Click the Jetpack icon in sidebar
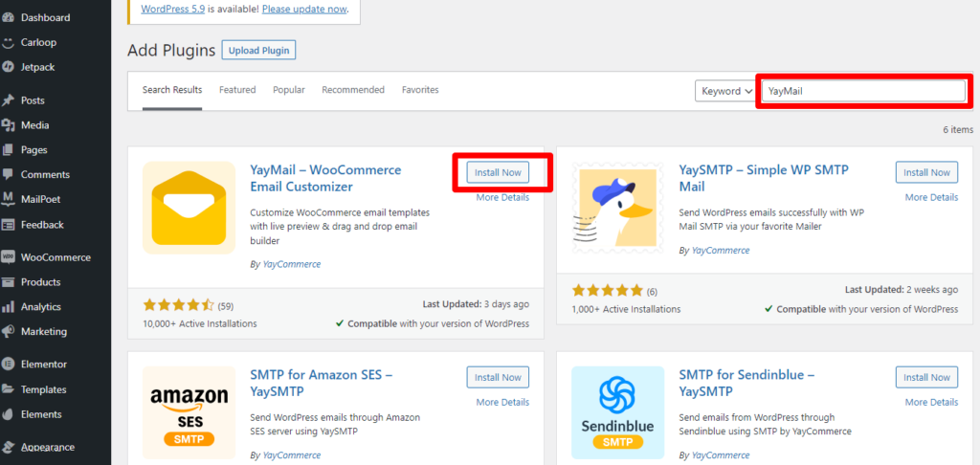Image resolution: width=980 pixels, height=465 pixels. (x=8, y=67)
